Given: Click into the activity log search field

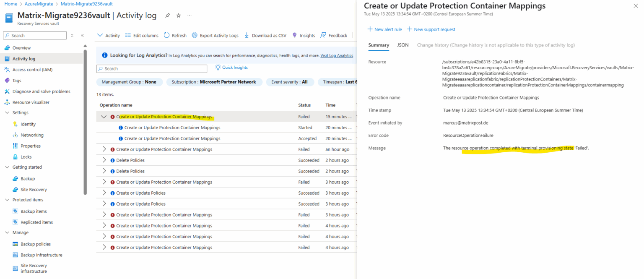Looking at the screenshot, I should coord(152,68).
